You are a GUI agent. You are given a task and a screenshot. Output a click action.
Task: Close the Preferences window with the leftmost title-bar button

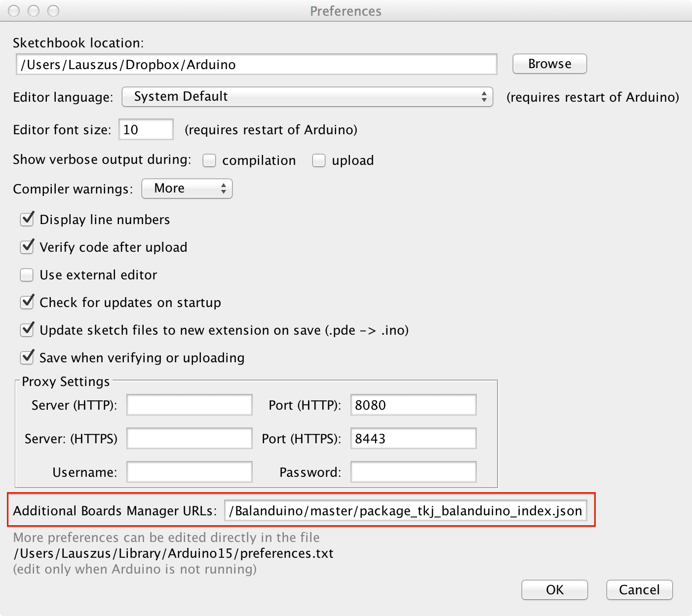click(14, 11)
